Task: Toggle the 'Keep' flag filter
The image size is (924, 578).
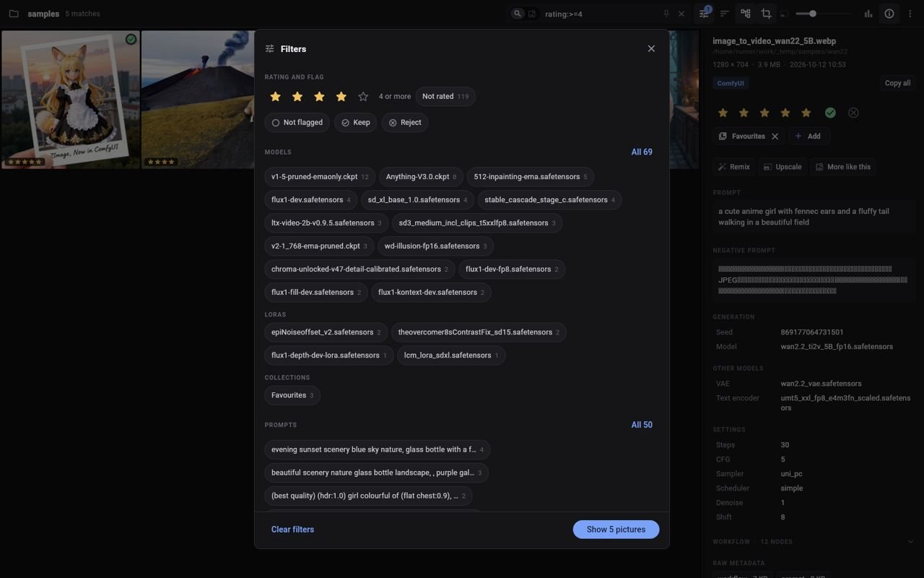Action: pos(355,123)
